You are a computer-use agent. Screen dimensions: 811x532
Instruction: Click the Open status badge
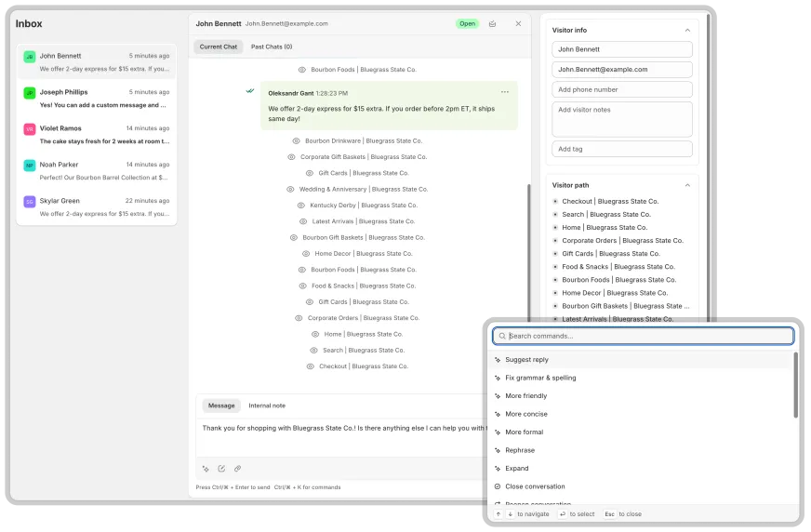click(467, 24)
